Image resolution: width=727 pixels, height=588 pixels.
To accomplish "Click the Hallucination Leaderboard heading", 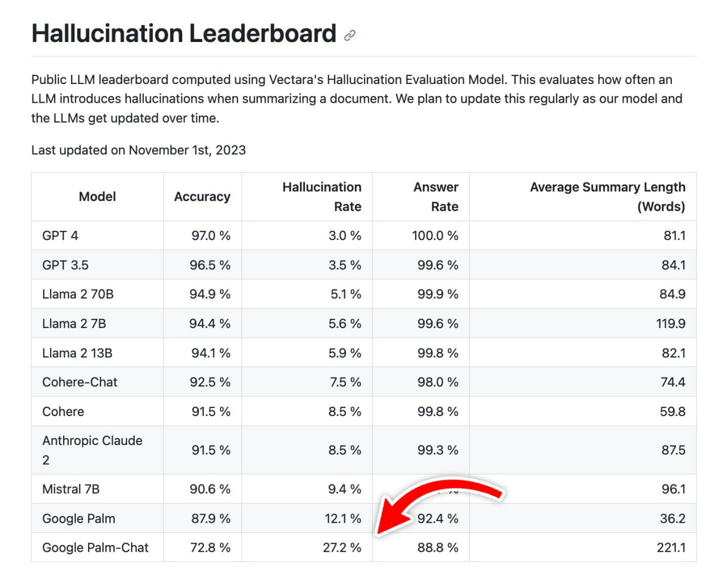I will pyautogui.click(x=184, y=33).
